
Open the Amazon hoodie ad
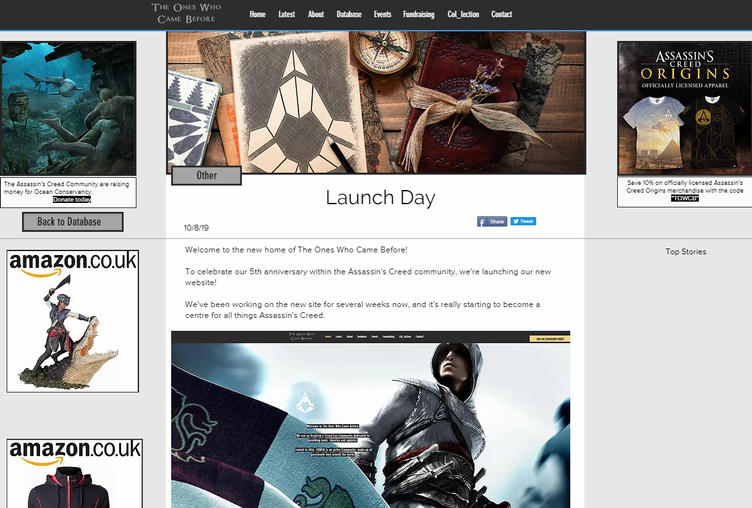74,473
